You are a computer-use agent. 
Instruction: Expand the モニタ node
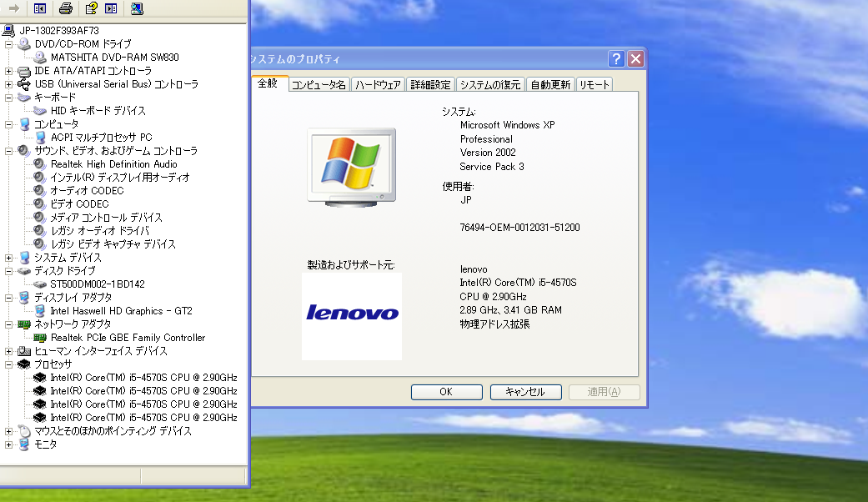coord(8,444)
